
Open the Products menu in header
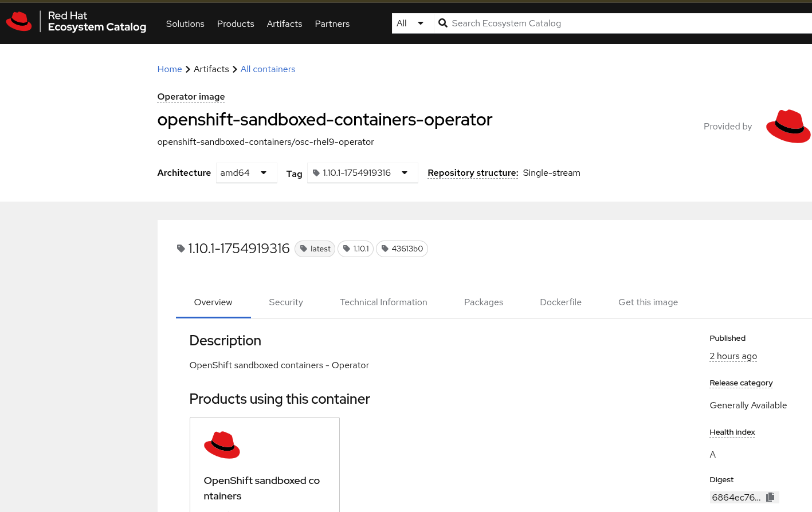tap(236, 24)
